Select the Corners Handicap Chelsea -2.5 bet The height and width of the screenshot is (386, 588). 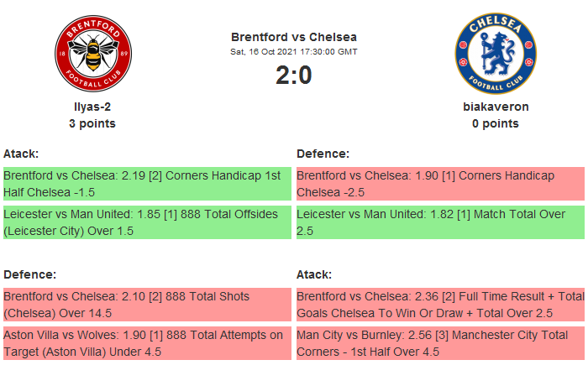click(439, 184)
